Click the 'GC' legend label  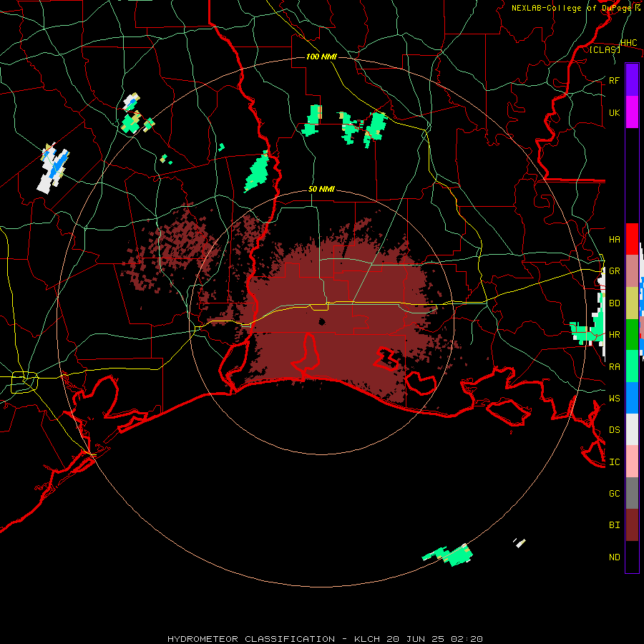[614, 493]
